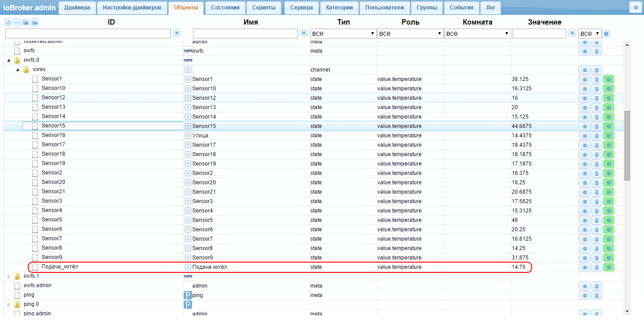Collapse the wires folder node

pos(17,70)
